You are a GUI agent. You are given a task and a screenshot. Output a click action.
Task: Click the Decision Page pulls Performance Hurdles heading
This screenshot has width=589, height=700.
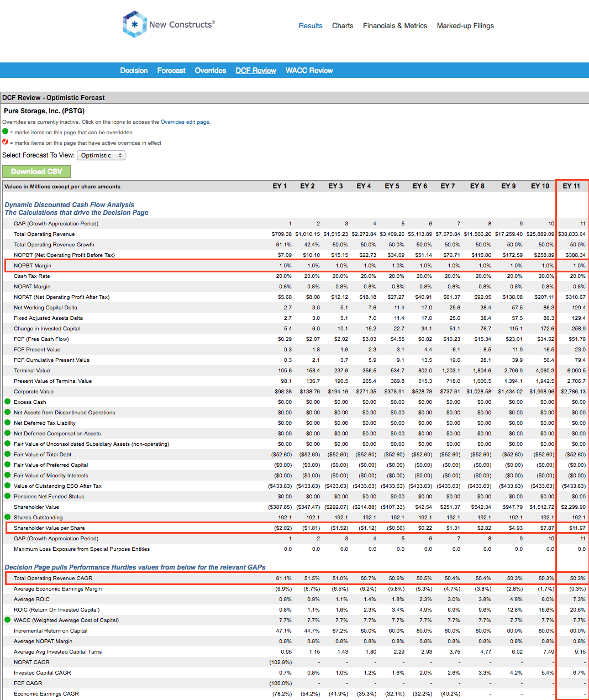(x=135, y=567)
